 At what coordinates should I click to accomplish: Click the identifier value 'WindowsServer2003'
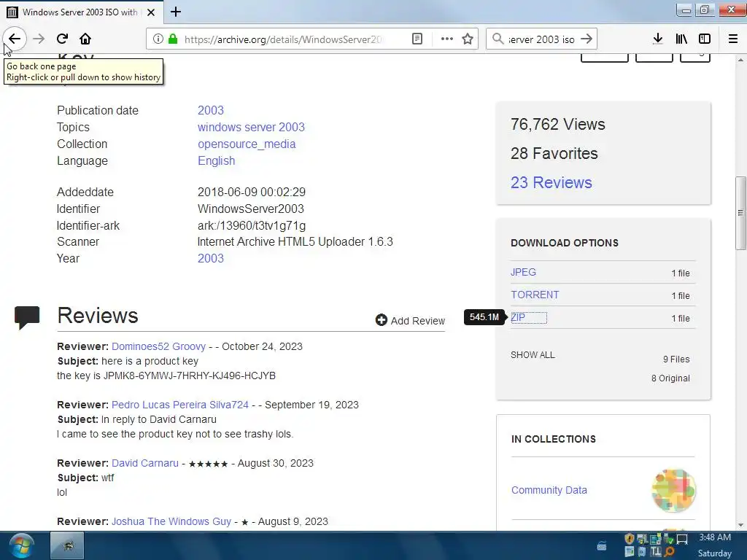[x=251, y=209]
